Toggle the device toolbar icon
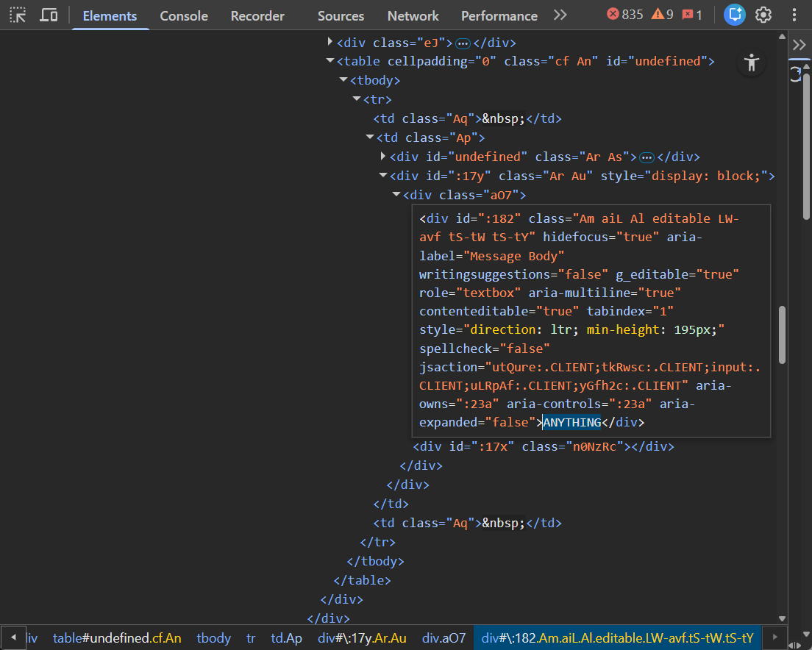 coord(49,15)
